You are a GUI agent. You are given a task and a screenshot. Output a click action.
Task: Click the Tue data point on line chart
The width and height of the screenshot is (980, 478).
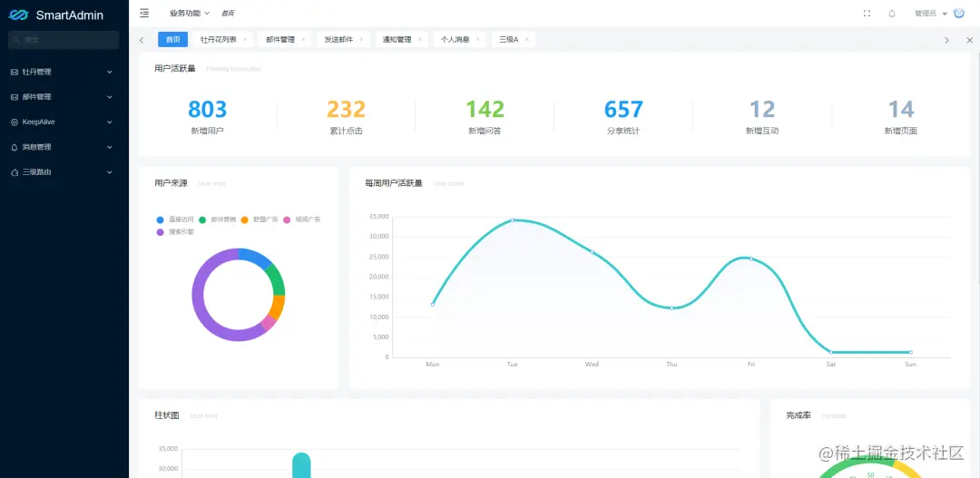(512, 219)
